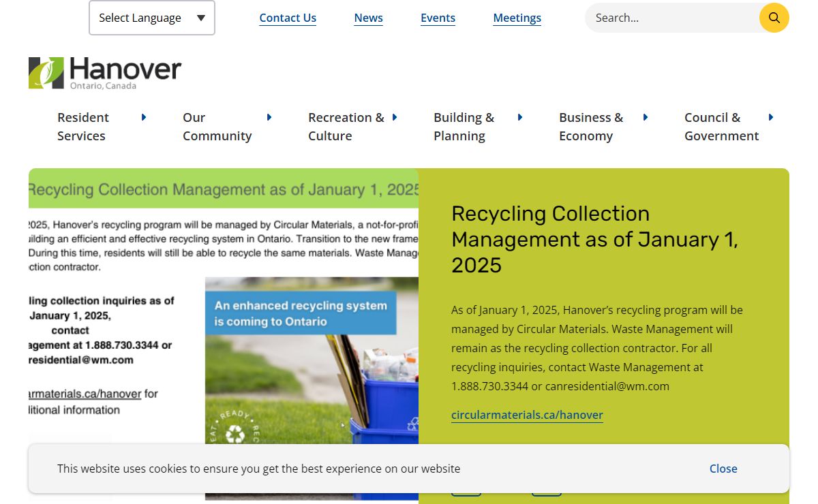Viewport: 818px width, 504px height.
Task: Focus the Search input field
Action: 672,18
